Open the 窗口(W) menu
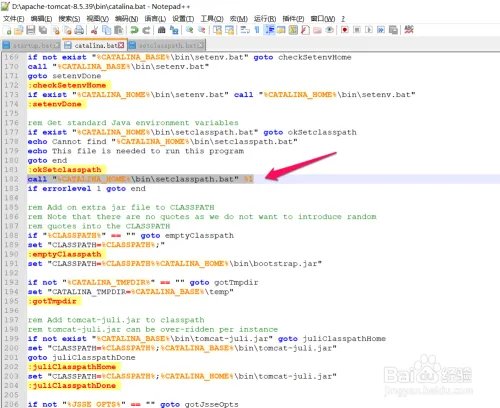The height and width of the screenshot is (408, 500). (x=323, y=19)
